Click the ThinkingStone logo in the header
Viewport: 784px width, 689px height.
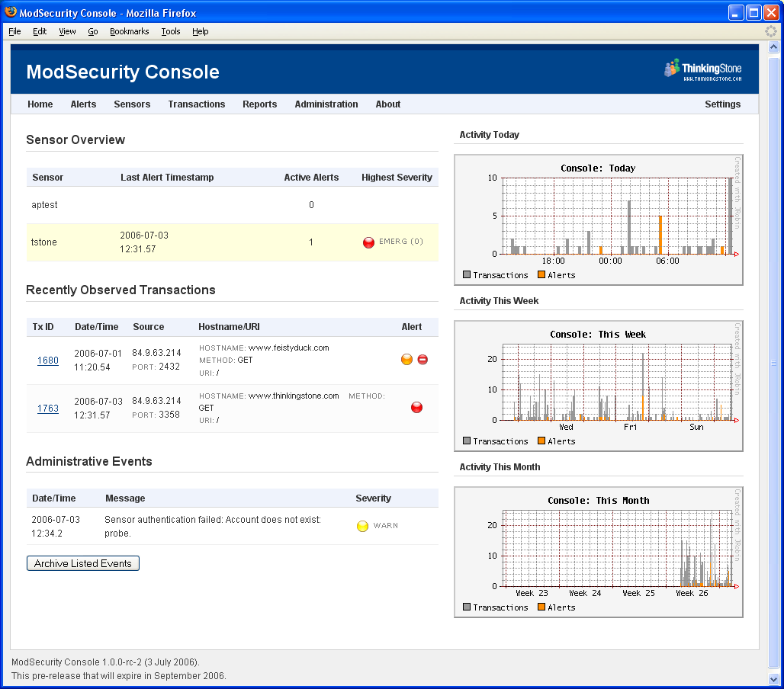pyautogui.click(x=702, y=70)
